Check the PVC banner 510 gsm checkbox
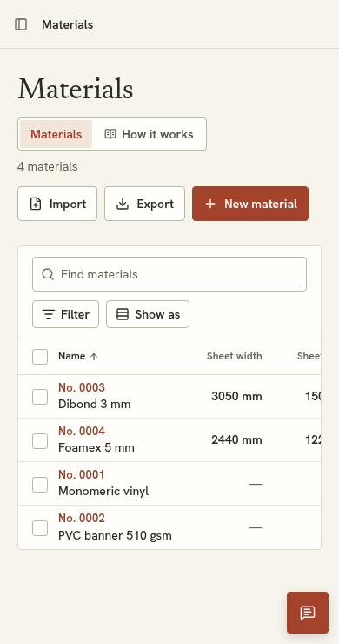 pos(40,528)
